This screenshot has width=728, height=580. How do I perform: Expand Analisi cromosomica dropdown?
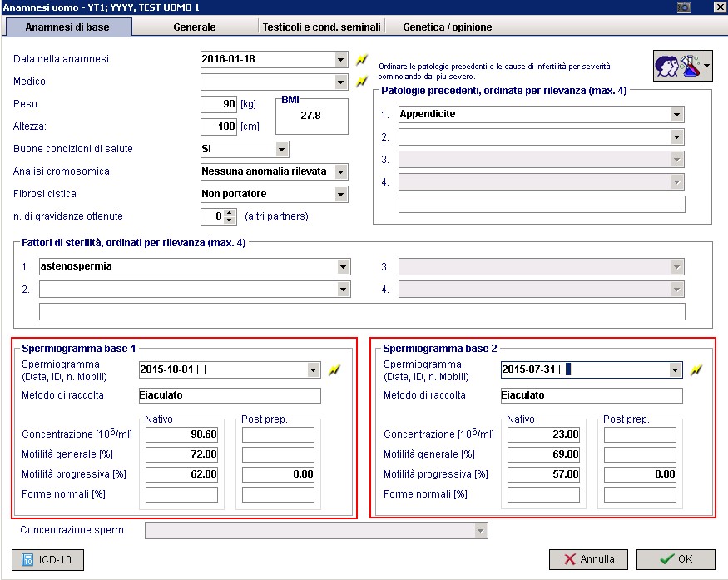341,171
